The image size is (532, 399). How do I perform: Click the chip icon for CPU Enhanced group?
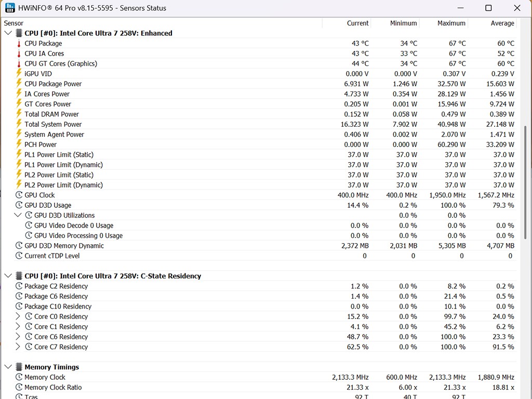(19, 33)
